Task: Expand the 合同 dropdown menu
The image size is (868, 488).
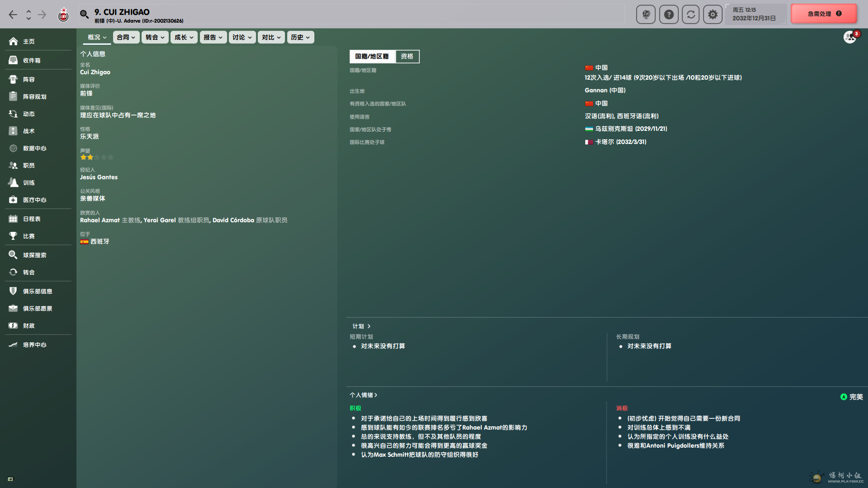Action: tap(126, 37)
